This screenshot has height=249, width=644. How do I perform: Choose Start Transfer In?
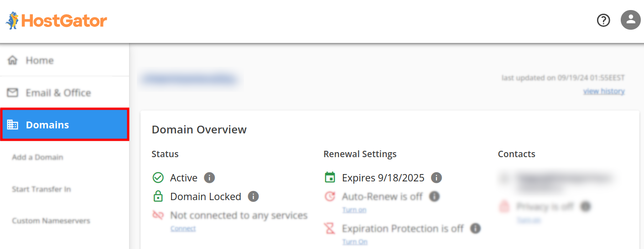pyautogui.click(x=42, y=189)
